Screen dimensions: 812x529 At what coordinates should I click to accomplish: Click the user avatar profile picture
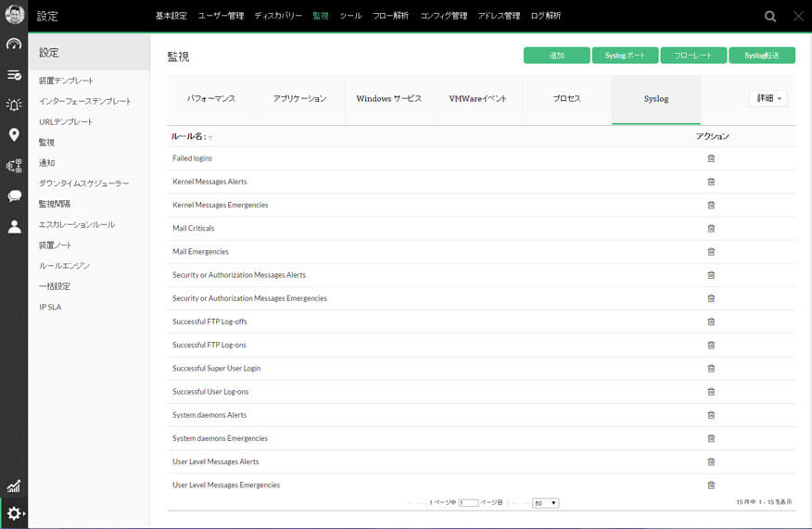[x=14, y=15]
